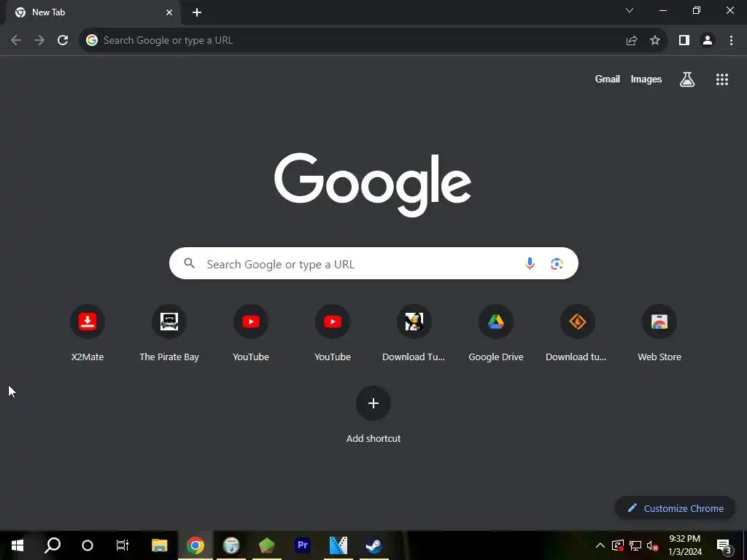Launch Steam from taskbar
Image resolution: width=747 pixels, height=560 pixels.
[x=374, y=545]
